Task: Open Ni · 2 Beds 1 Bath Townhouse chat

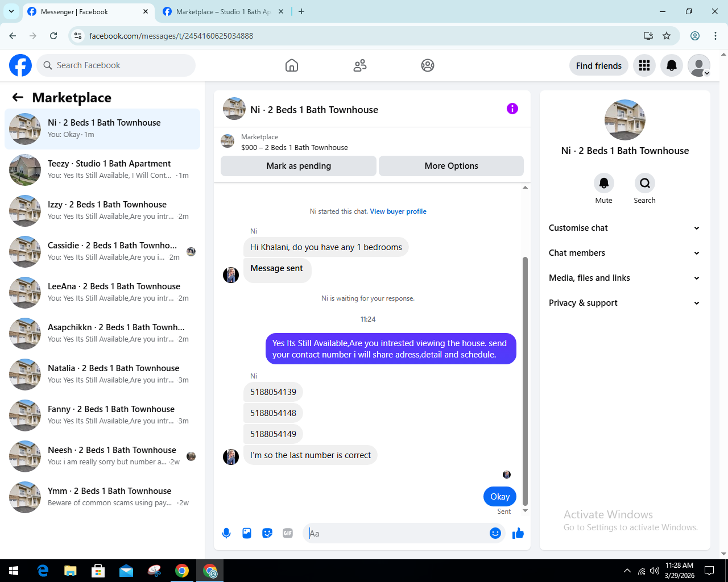Action: coord(102,129)
